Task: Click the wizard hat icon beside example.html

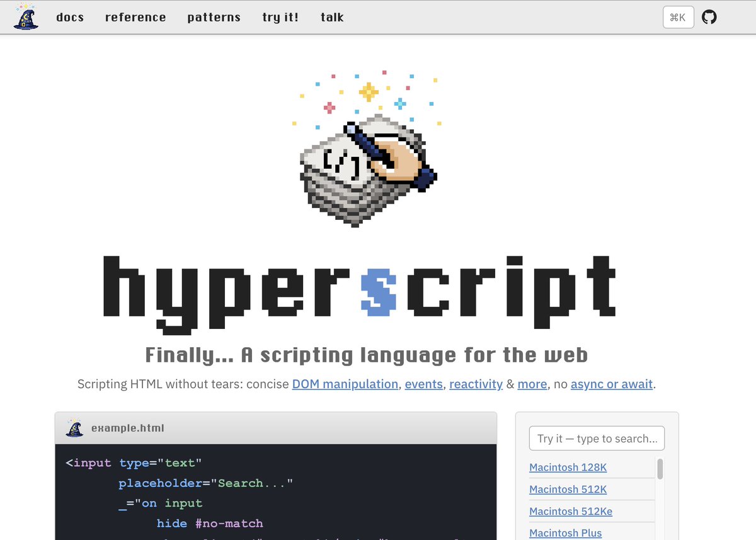Action: coord(74,428)
